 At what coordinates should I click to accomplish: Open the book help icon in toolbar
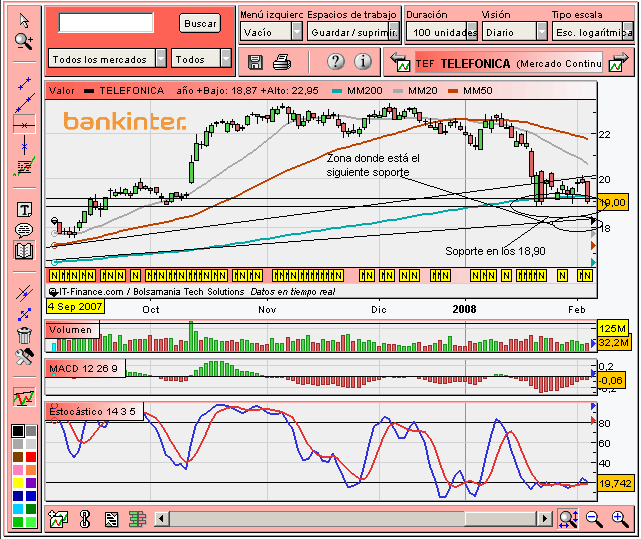24,251
